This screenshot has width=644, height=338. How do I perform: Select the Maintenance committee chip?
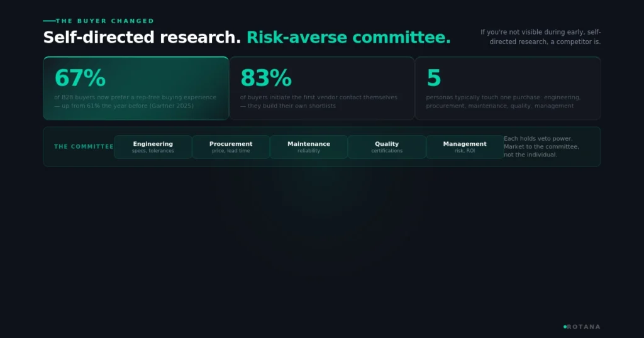click(309, 147)
